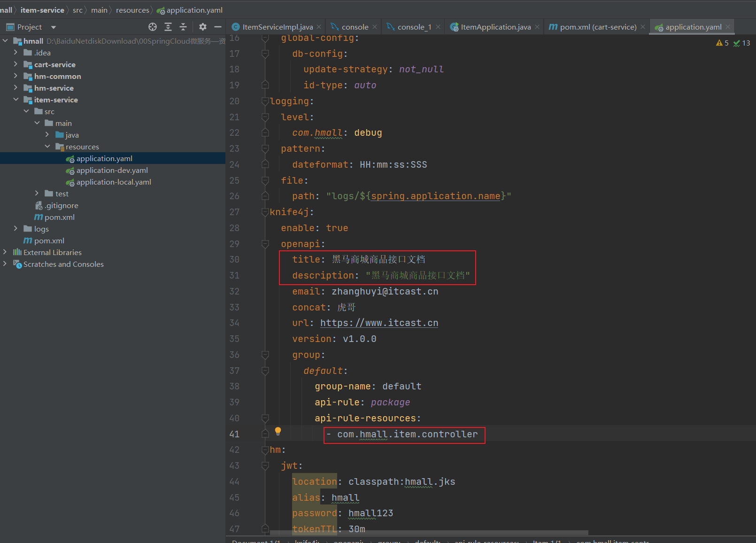
Task: Open the Project view dropdown
Action: click(53, 27)
